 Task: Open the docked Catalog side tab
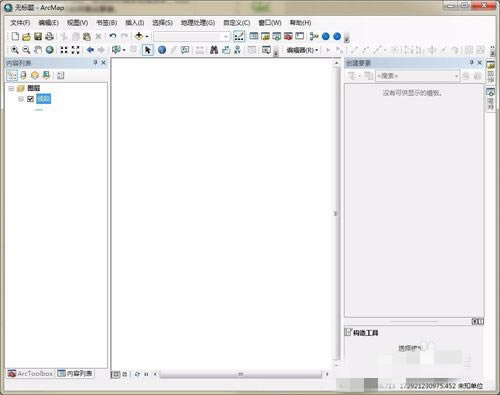490,71
